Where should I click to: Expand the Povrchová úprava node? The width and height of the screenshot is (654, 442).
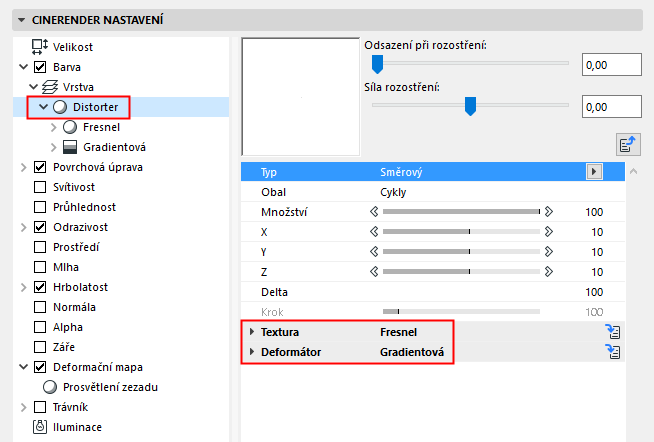coord(24,167)
